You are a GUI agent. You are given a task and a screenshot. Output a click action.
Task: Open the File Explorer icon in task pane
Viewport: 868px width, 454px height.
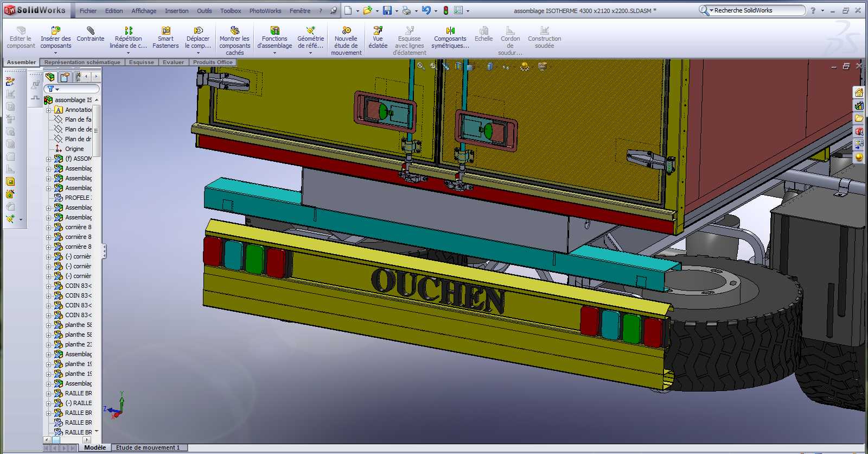click(859, 118)
